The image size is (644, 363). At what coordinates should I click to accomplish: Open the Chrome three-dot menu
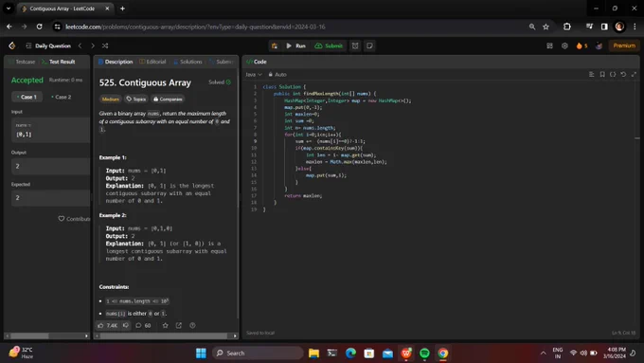pos(635,27)
